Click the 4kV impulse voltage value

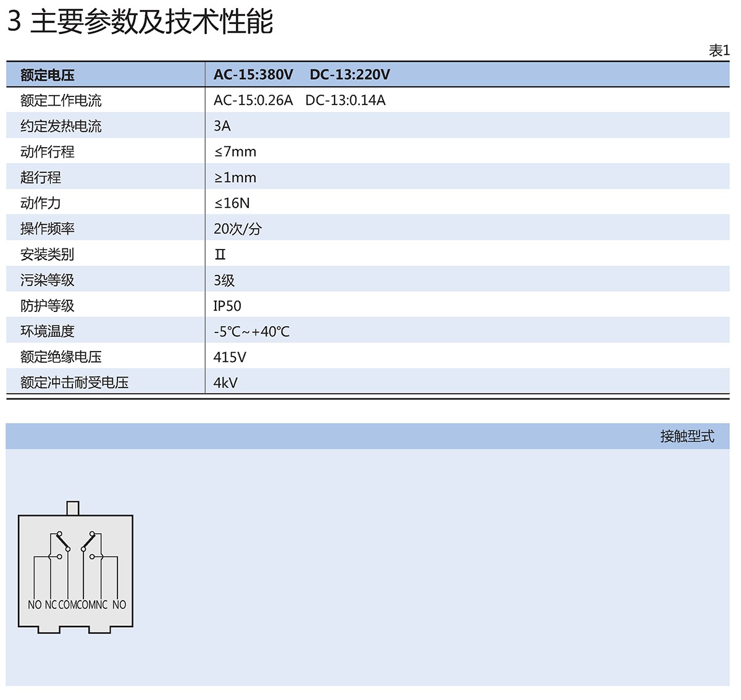click(225, 383)
